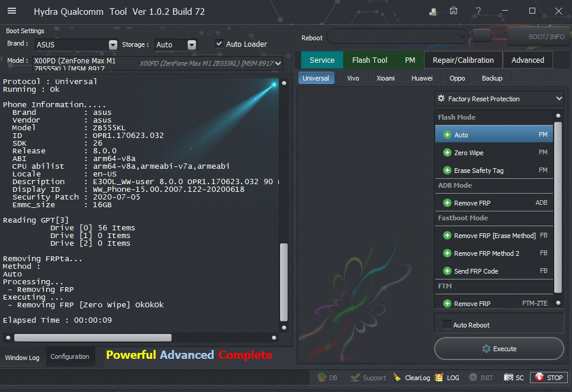Click the button next to Reboot dropdown
Viewport: 572px width, 392px height.
[482, 36]
